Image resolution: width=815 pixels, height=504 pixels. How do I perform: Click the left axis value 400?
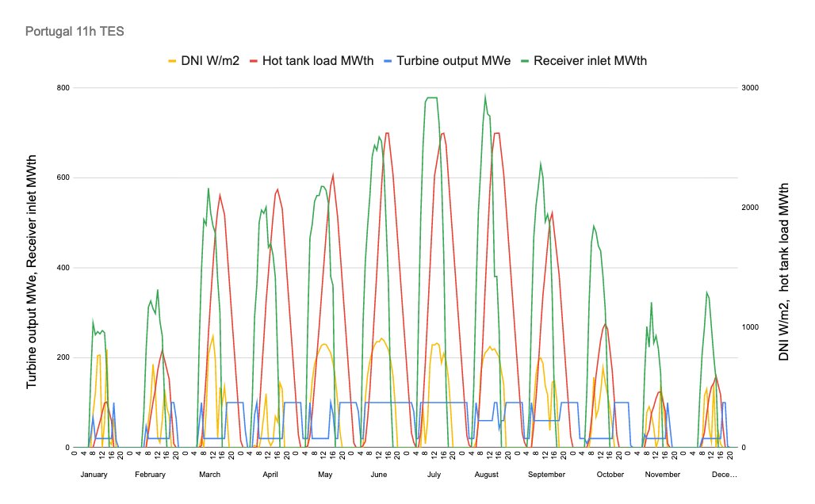click(x=63, y=268)
